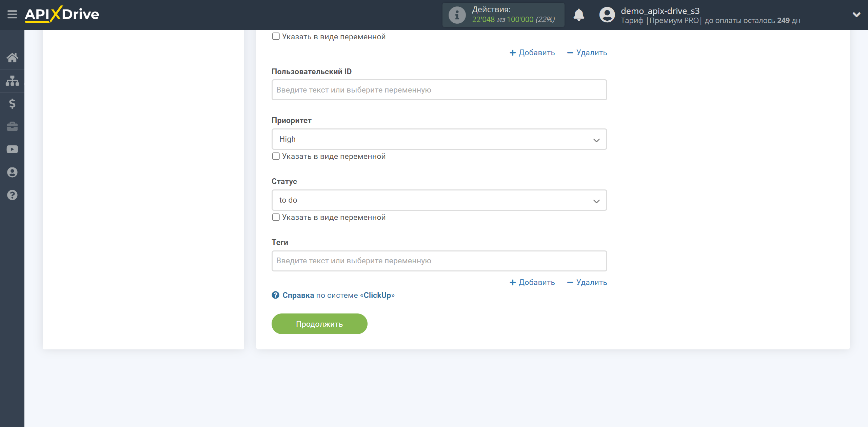Viewport: 868px width, 427px height.
Task: Open Справка по системе ClickUp link
Action: 338,295
